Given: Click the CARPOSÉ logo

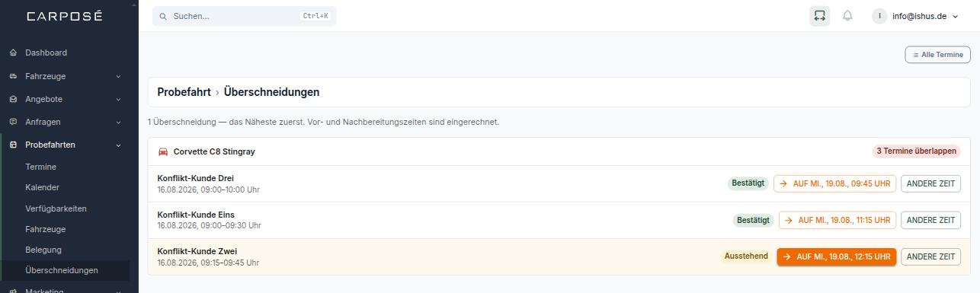Looking at the screenshot, I should [x=64, y=16].
